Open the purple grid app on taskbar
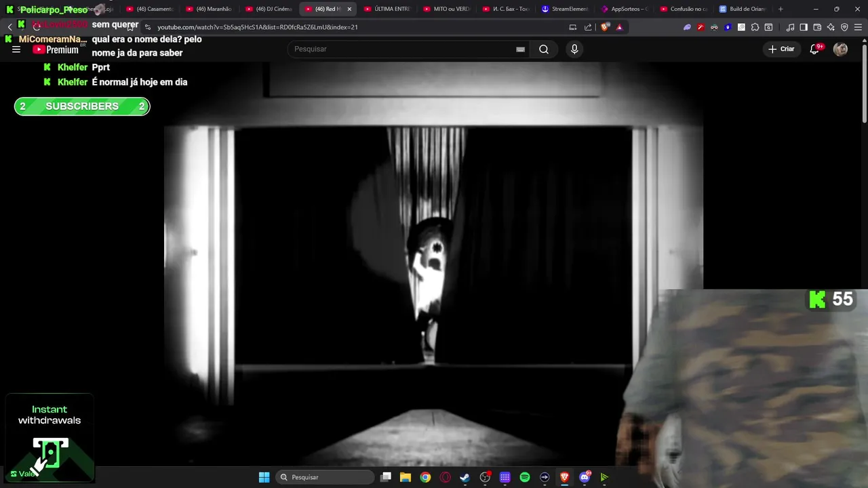 point(505,477)
